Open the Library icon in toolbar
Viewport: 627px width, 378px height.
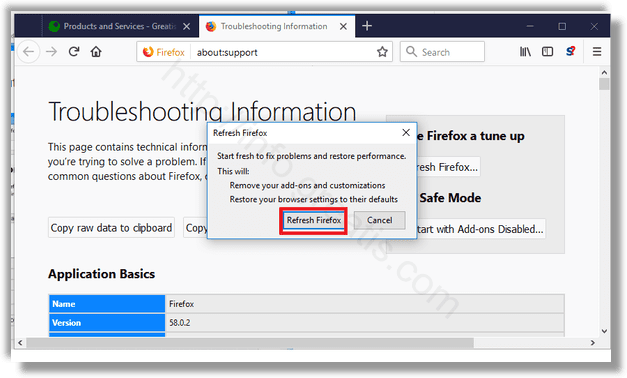pyautogui.click(x=525, y=52)
